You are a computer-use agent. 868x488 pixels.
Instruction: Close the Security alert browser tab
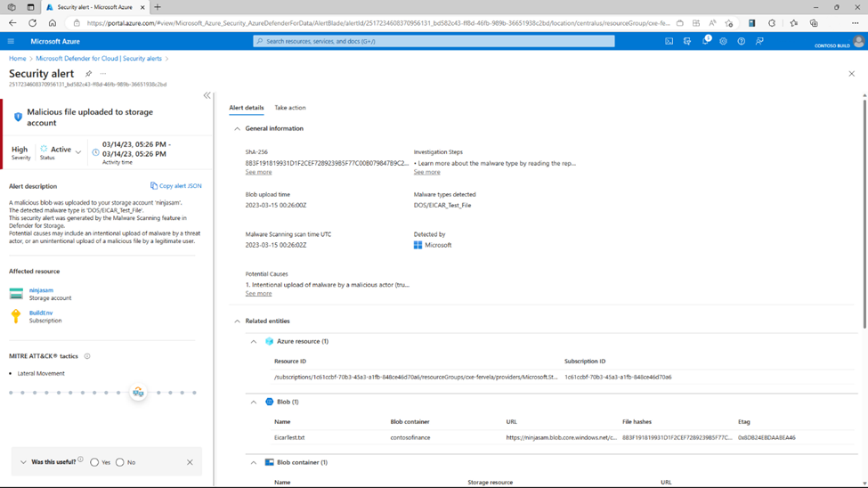[x=142, y=7]
